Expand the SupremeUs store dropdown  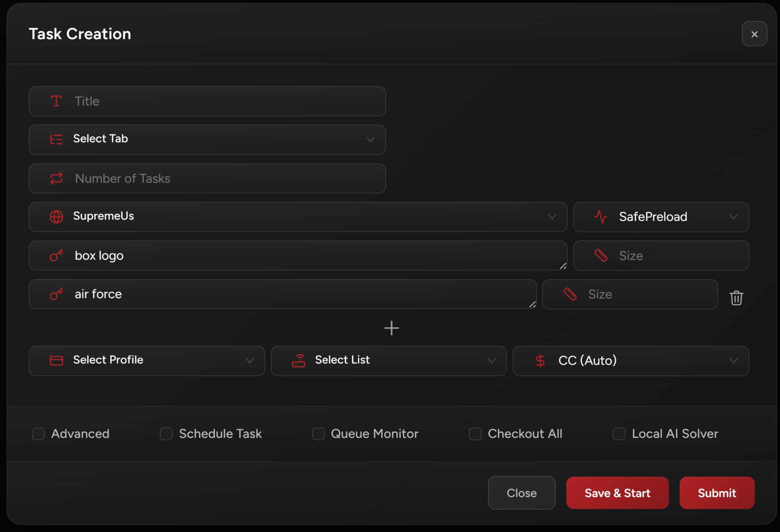(551, 217)
